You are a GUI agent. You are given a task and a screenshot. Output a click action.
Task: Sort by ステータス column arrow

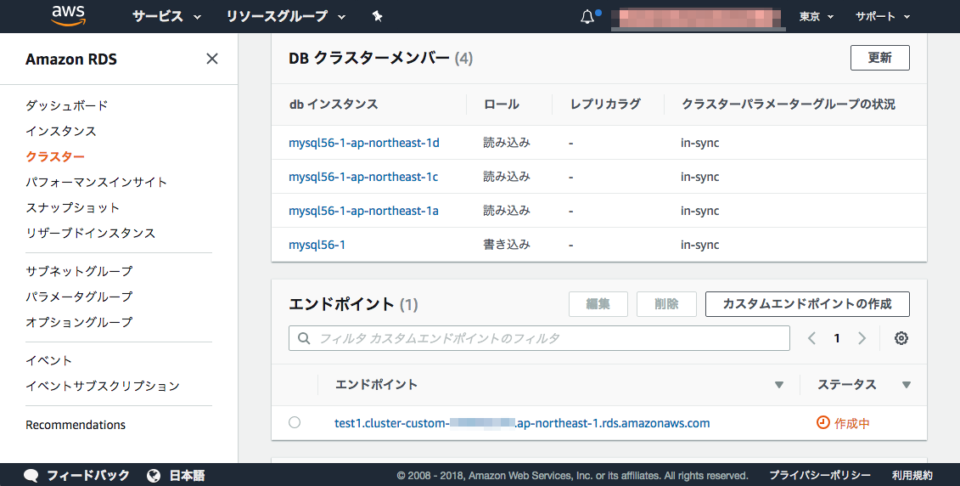click(906, 385)
